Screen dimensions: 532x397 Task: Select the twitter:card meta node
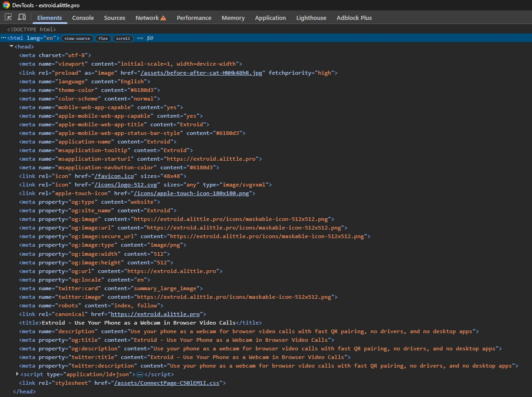(x=111, y=288)
